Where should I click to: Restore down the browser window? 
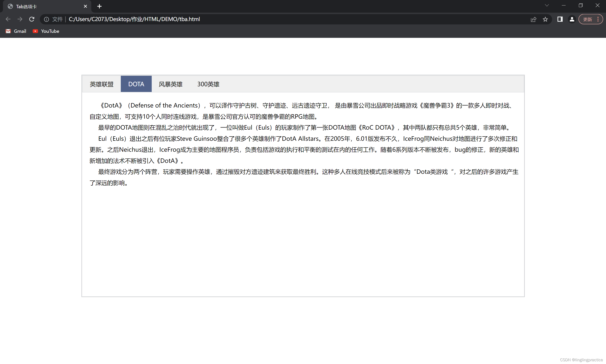[x=581, y=5]
